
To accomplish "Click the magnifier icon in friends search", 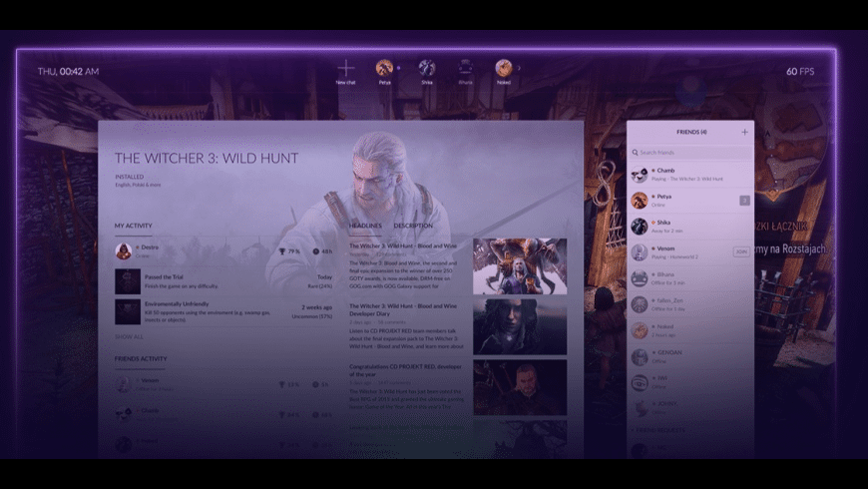I will pyautogui.click(x=635, y=153).
